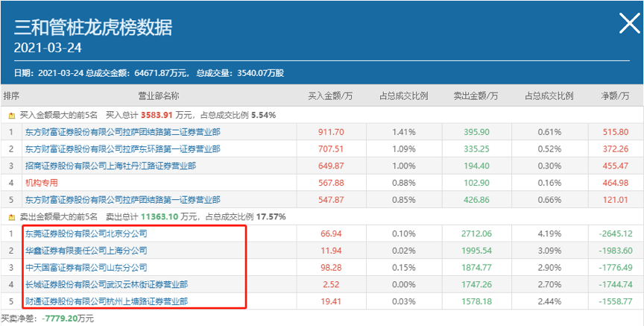This screenshot has height=326, width=644.
Task: Select buy amount 11.94 cell
Action: click(331, 251)
